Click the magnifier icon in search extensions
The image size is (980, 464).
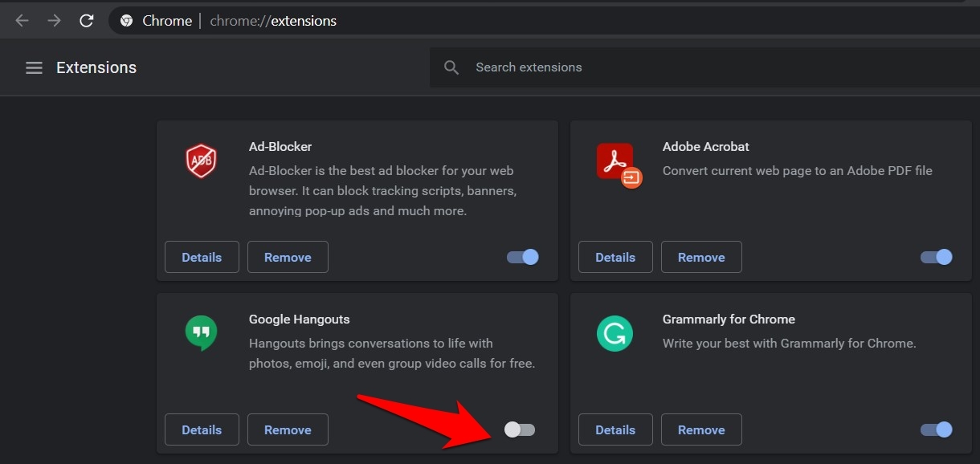pos(451,67)
